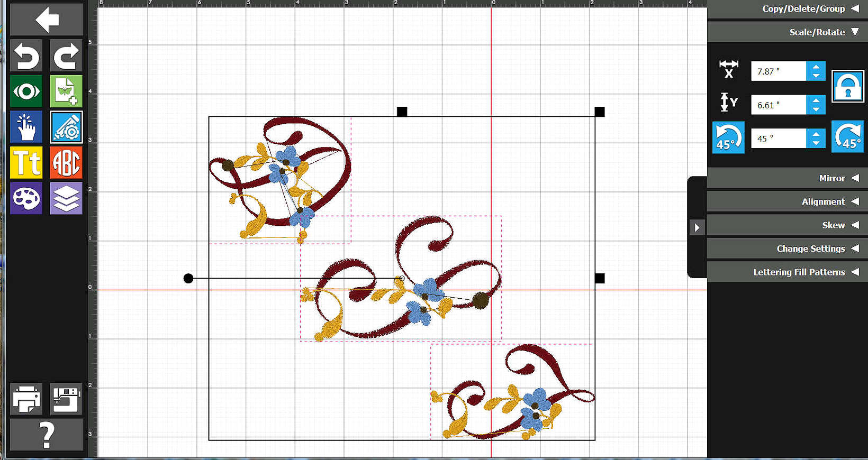Click the top right corner resize handle
Viewport: 868px width, 460px height.
pos(599,112)
